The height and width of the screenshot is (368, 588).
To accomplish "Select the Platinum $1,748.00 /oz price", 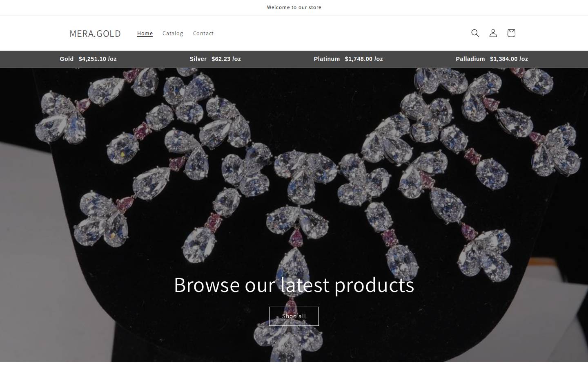I will point(348,59).
